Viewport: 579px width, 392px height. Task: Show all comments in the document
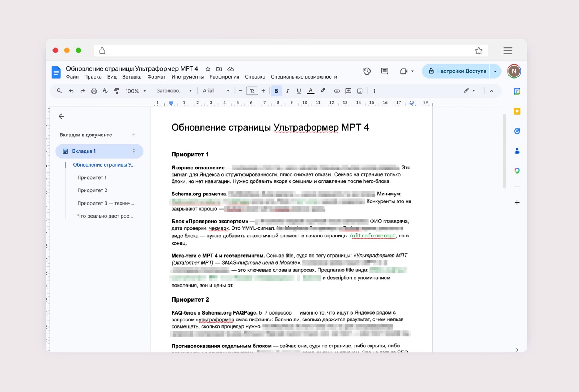pos(385,71)
